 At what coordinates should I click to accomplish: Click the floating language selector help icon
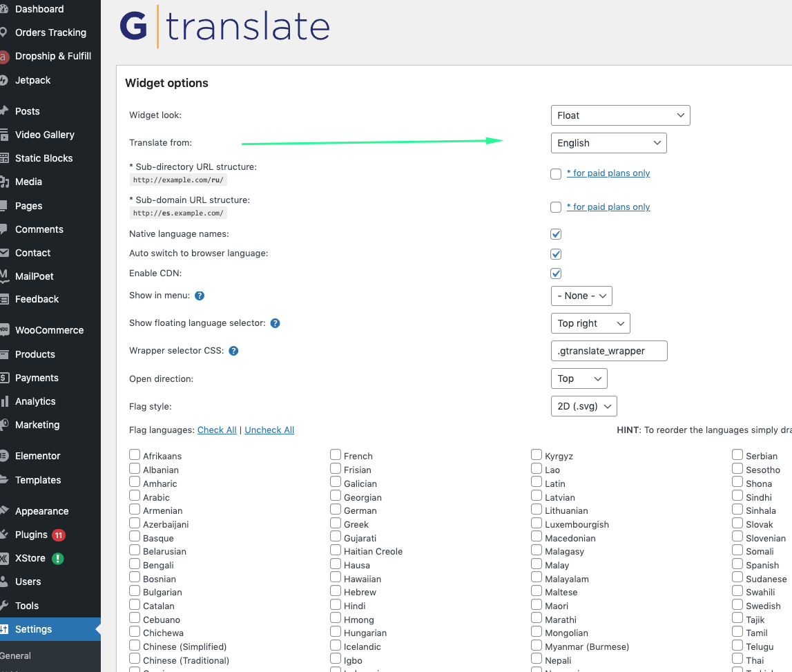pyautogui.click(x=276, y=323)
